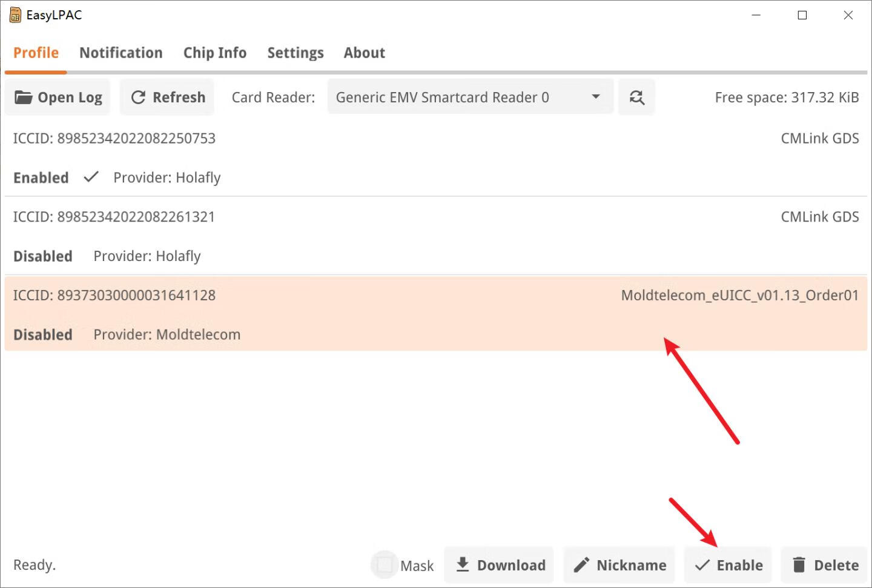The height and width of the screenshot is (588, 872).
Task: Click the Enable checkmark icon
Action: click(x=702, y=565)
